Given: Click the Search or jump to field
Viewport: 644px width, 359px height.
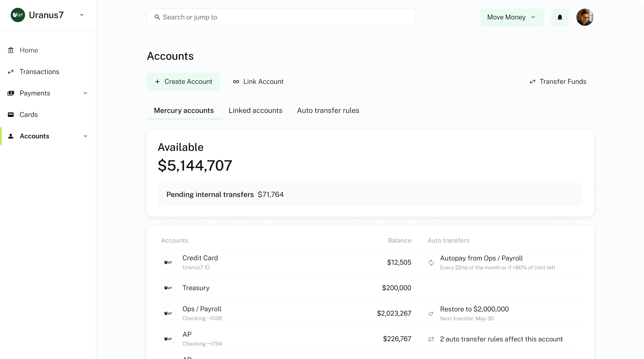Looking at the screenshot, I should [280, 17].
